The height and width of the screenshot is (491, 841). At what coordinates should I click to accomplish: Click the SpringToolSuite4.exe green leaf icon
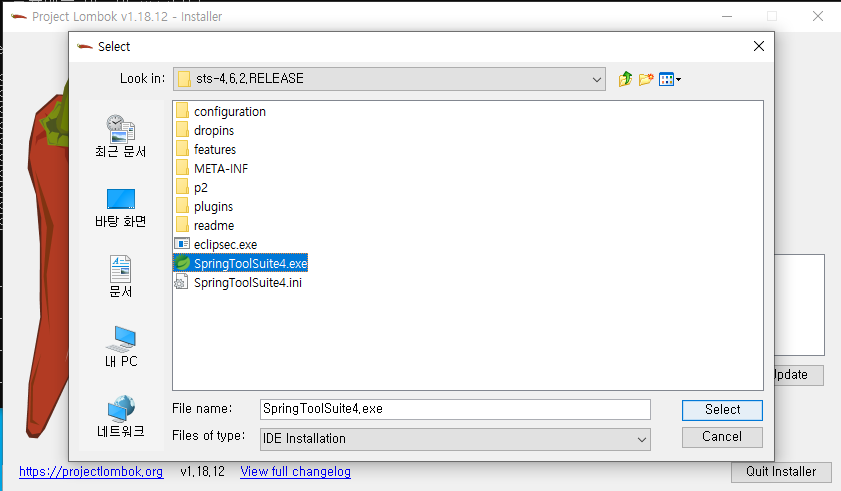182,263
